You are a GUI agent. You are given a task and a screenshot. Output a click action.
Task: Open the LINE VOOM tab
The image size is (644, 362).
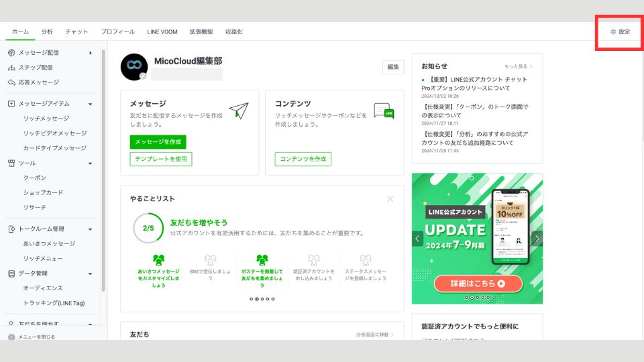[162, 32]
